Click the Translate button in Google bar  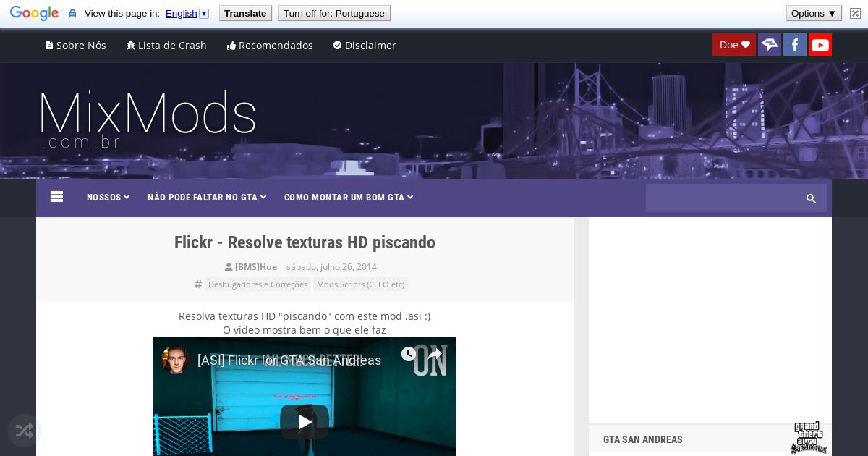(245, 13)
